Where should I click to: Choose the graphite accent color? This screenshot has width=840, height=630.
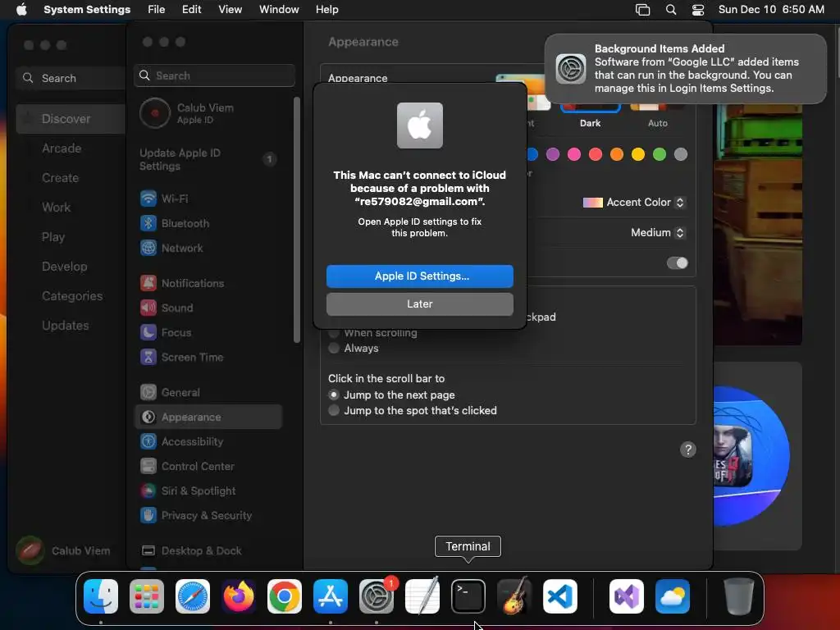click(x=681, y=154)
